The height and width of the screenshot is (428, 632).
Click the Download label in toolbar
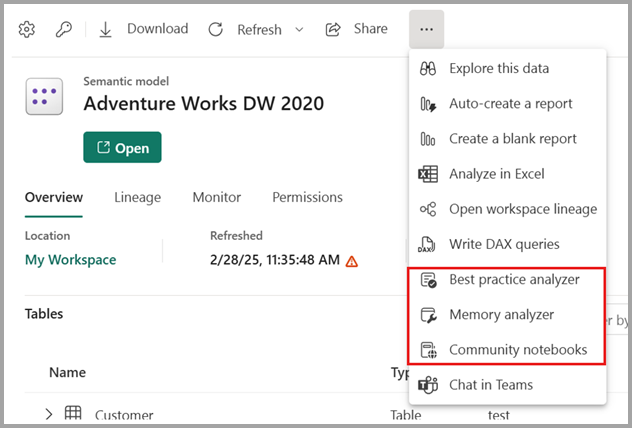point(158,29)
